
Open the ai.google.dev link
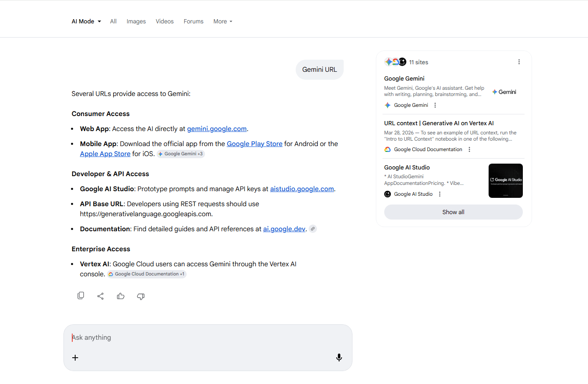(x=284, y=229)
